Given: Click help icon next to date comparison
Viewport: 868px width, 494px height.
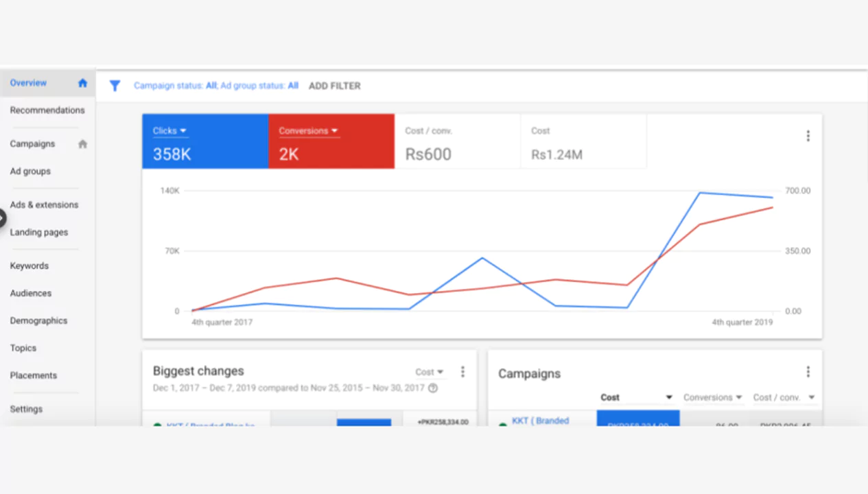Looking at the screenshot, I should point(433,388).
